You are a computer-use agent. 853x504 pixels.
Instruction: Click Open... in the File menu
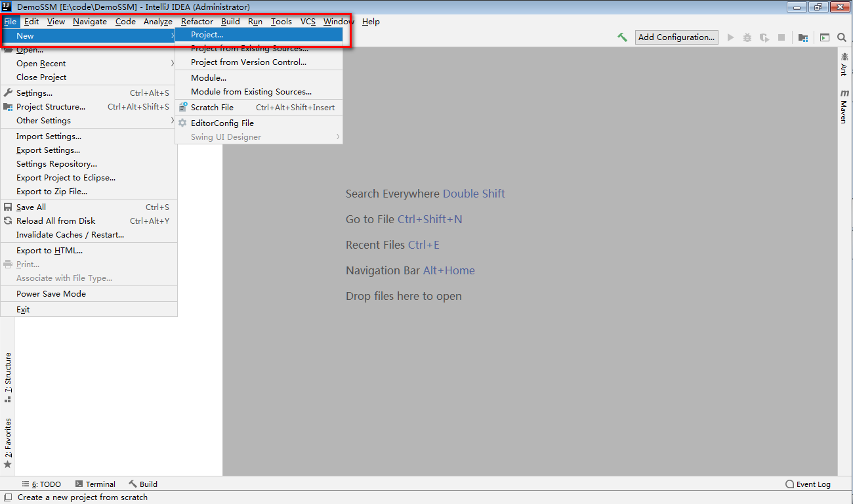tap(89, 50)
